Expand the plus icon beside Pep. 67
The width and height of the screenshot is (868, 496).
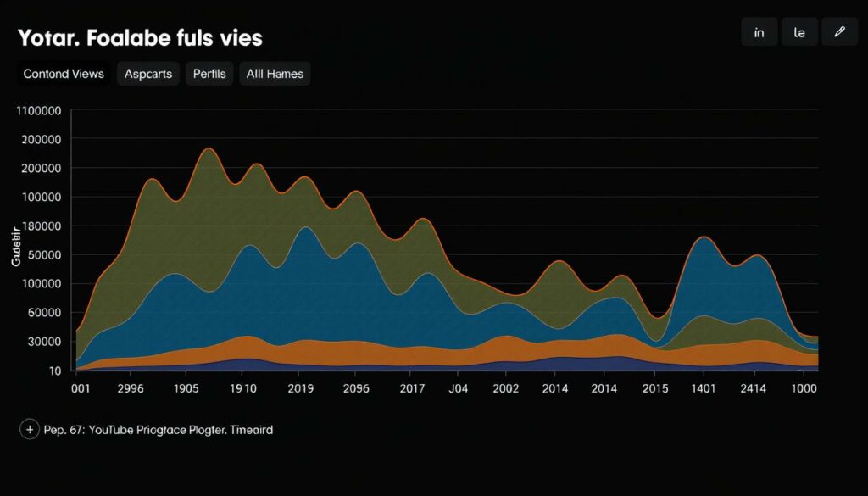tap(30, 430)
